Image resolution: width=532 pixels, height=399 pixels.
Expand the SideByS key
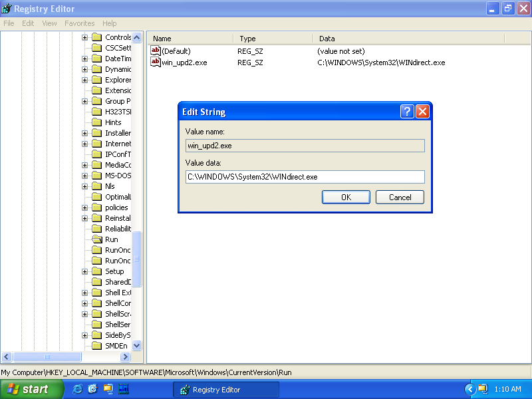coord(85,335)
